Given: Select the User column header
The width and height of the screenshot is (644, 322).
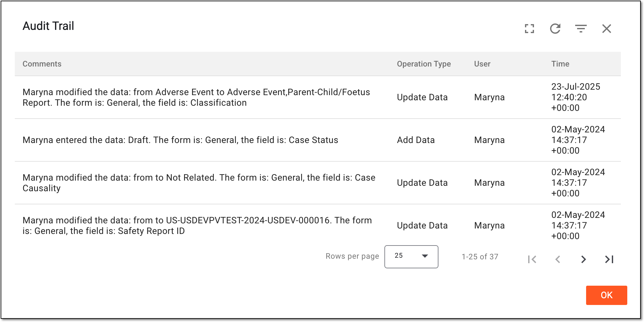Looking at the screenshot, I should 482,64.
